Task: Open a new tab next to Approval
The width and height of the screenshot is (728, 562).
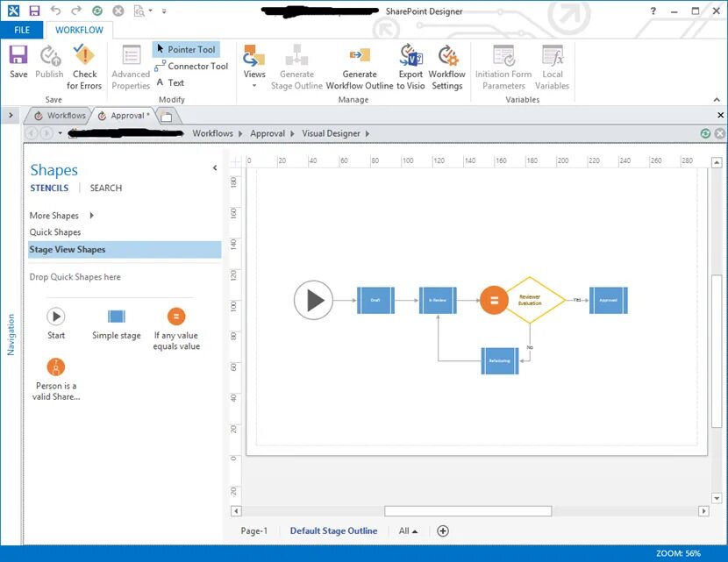Action: pos(166,117)
